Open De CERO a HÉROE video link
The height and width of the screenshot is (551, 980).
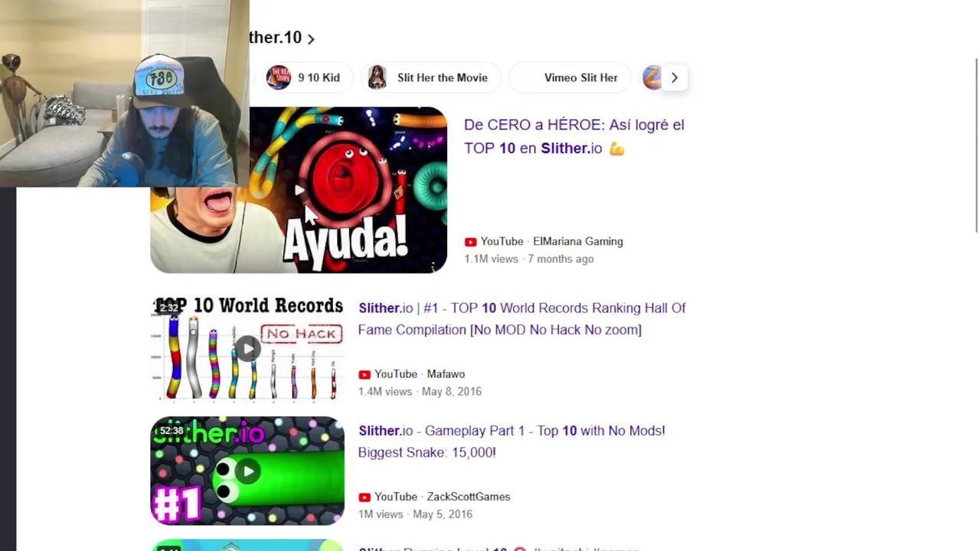(x=574, y=136)
